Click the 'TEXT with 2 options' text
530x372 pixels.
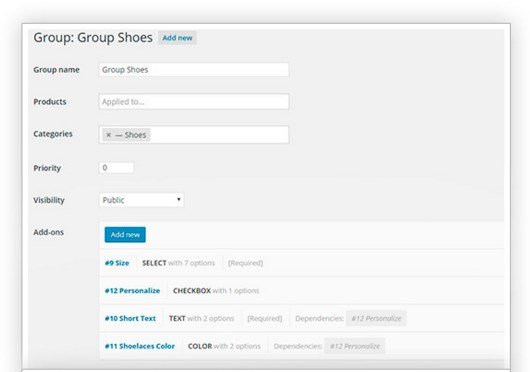pyautogui.click(x=201, y=318)
